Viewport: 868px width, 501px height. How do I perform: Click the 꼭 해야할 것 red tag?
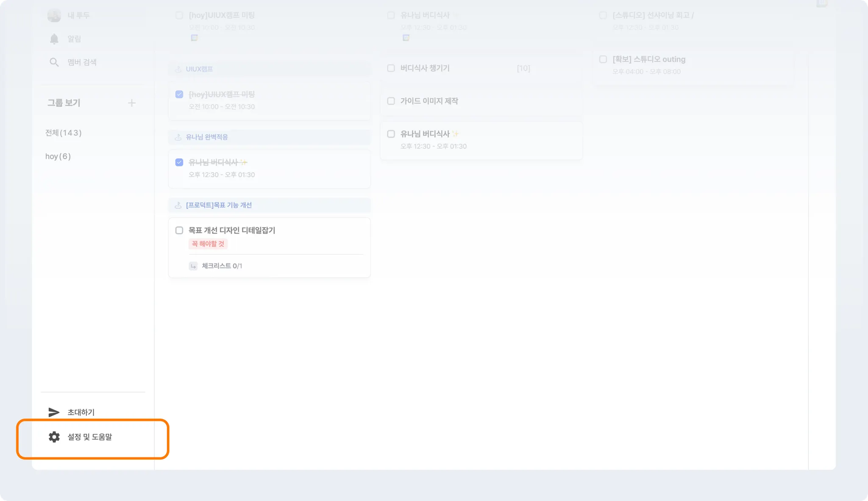click(208, 244)
